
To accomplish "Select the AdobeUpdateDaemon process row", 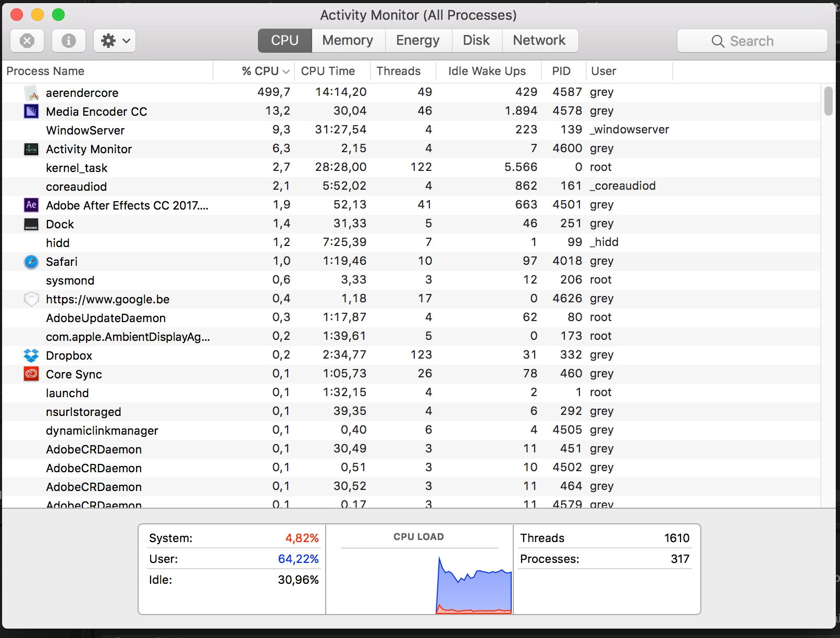I will [x=412, y=318].
